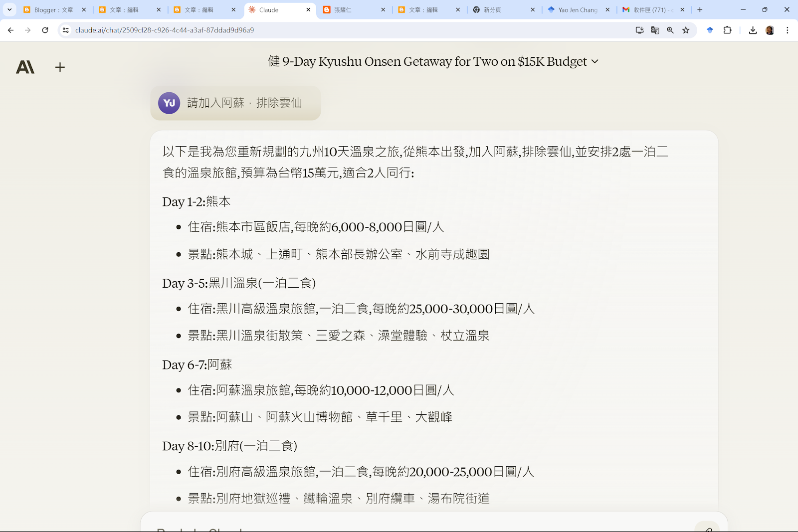Image resolution: width=798 pixels, height=532 pixels.
Task: Switch to Blogger: 文章 tab
Action: (x=54, y=10)
